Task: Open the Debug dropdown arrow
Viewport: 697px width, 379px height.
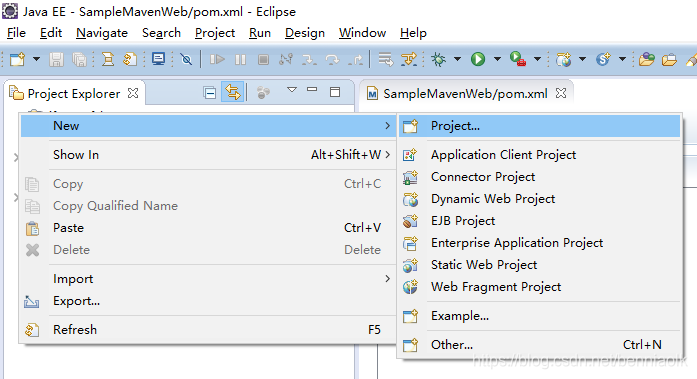Action: (457, 59)
